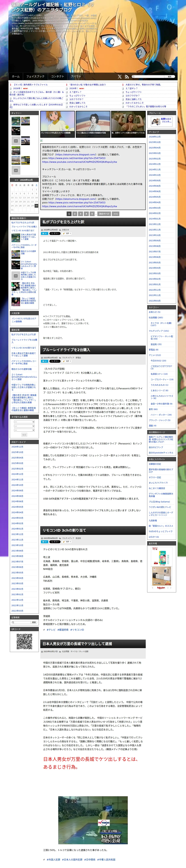Viewport: 186px width, 868px height.
Task: Click the TV Tokyo video screenshot image
Action: click(x=93, y=820)
